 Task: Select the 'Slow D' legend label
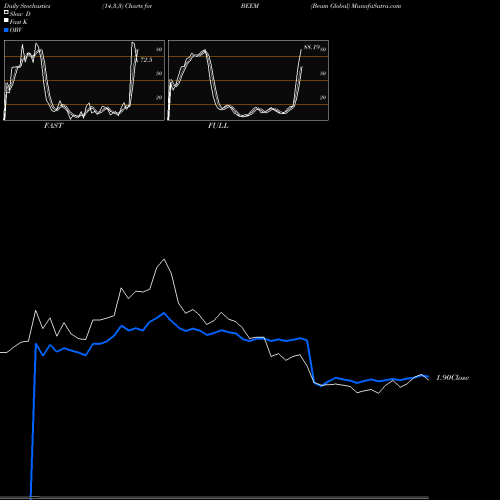pyautogui.click(x=20, y=14)
